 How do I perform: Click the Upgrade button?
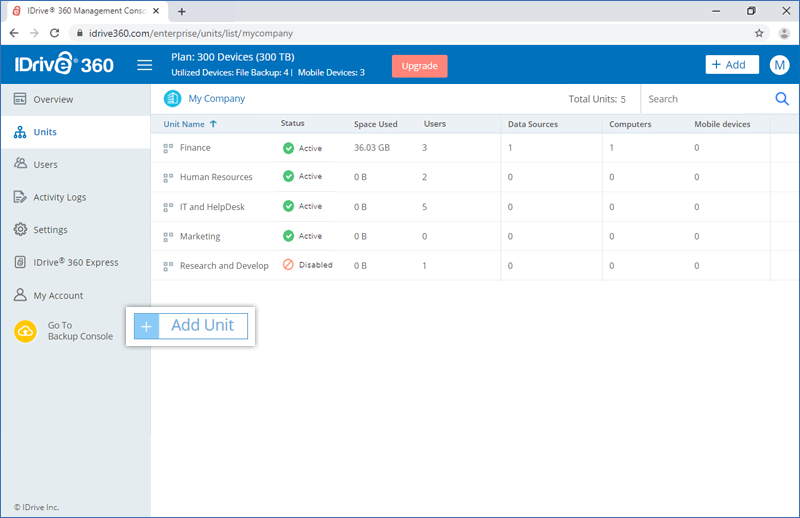tap(419, 66)
